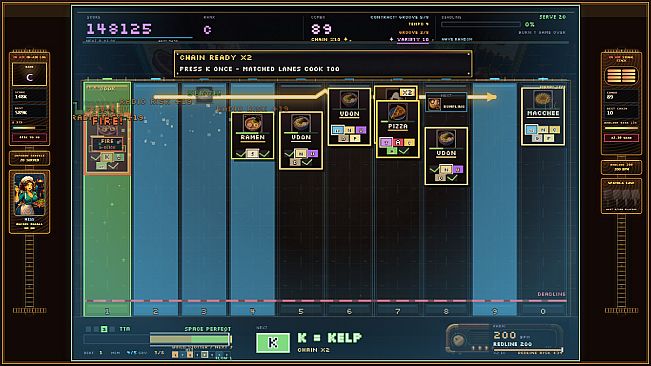
Task: Click the REDLINE 200 tempo bar
Action: point(528,350)
